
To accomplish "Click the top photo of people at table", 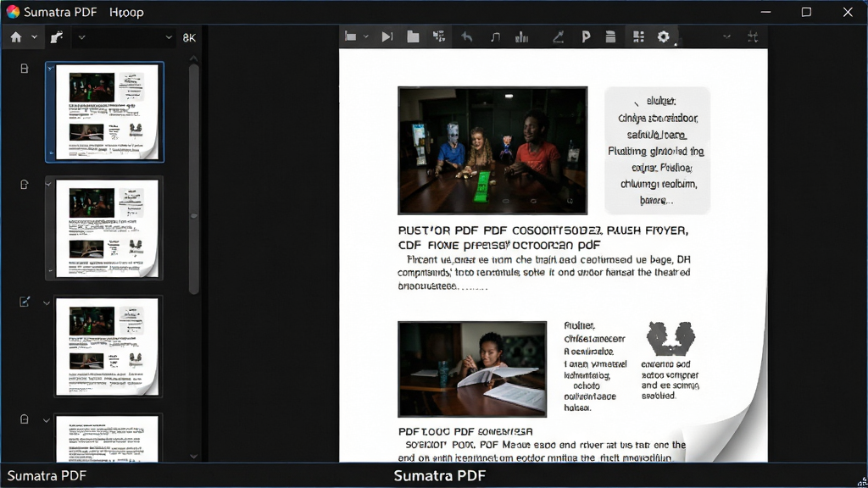I will [x=492, y=150].
